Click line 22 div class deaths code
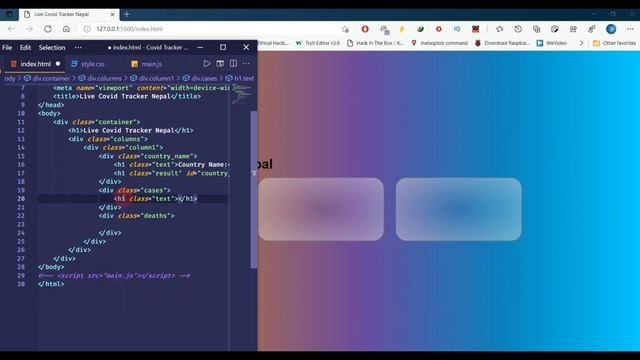Viewport: 640px width, 360px height. coord(137,216)
